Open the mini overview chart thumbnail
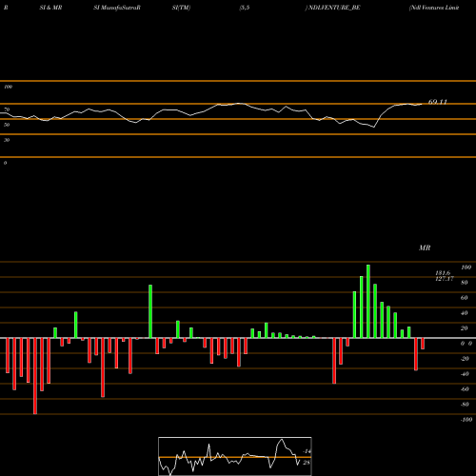476x476 pixels. coord(235,456)
